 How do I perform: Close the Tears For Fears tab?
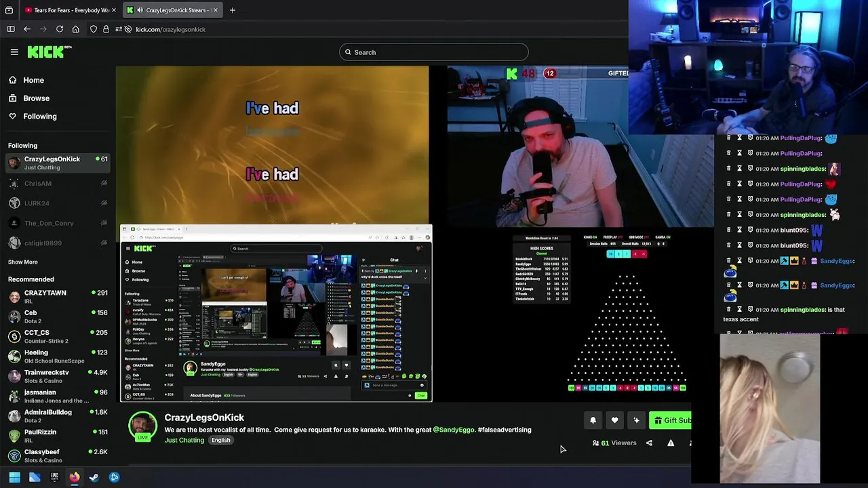click(x=114, y=10)
